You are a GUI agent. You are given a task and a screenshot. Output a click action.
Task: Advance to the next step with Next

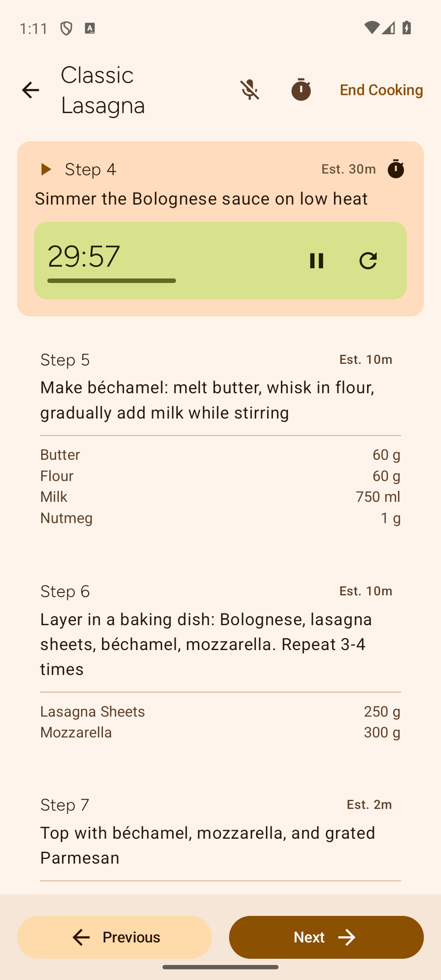coord(325,937)
